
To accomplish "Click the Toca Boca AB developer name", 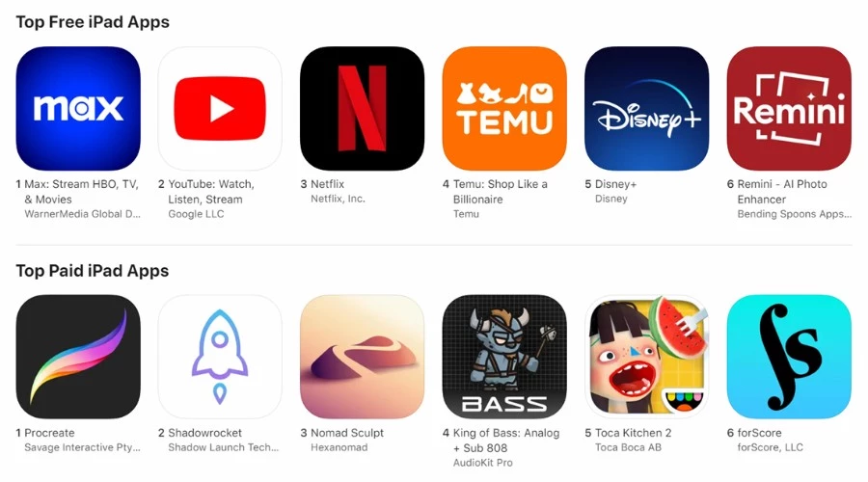I will [628, 447].
